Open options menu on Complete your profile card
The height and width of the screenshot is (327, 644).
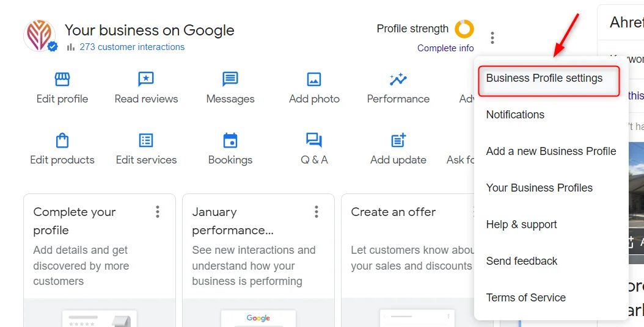157,212
